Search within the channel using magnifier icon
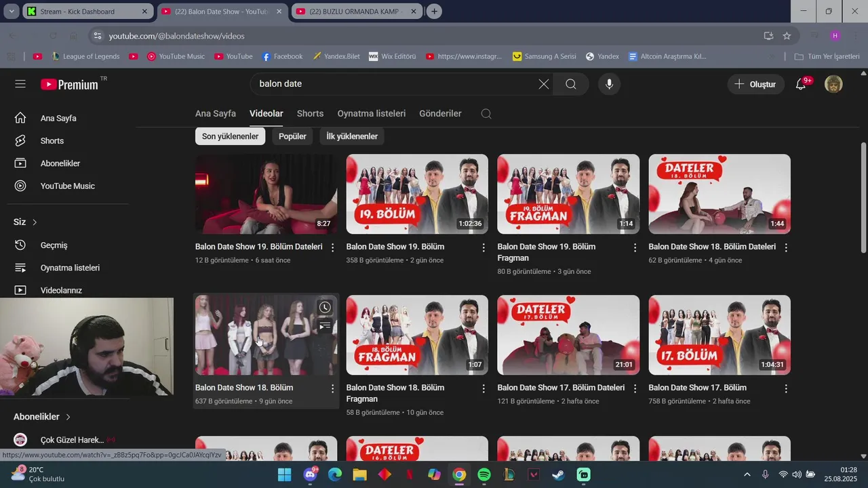 pos(486,114)
